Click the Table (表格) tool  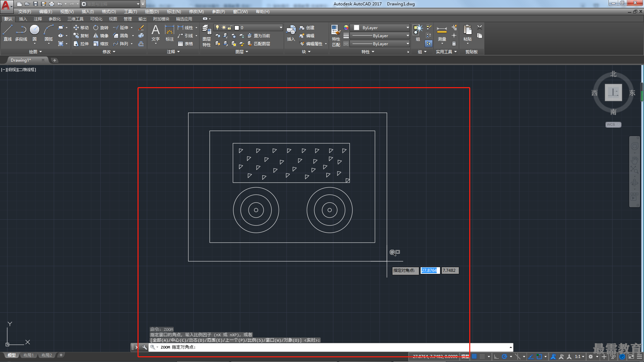185,44
